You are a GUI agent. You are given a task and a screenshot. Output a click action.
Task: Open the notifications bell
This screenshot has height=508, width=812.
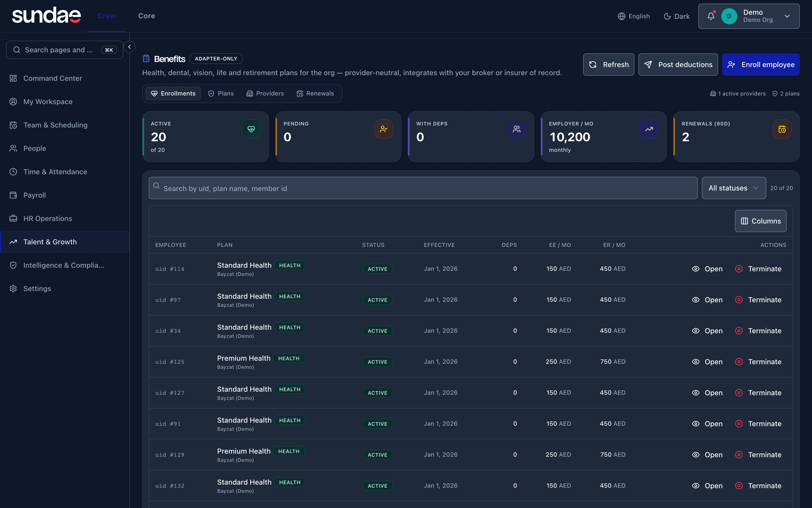click(711, 16)
